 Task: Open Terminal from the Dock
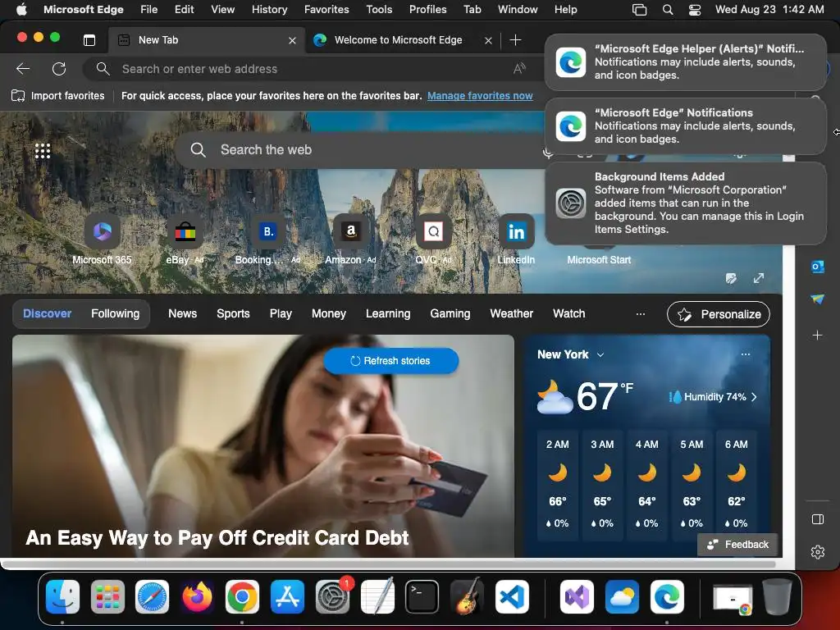[x=422, y=597]
